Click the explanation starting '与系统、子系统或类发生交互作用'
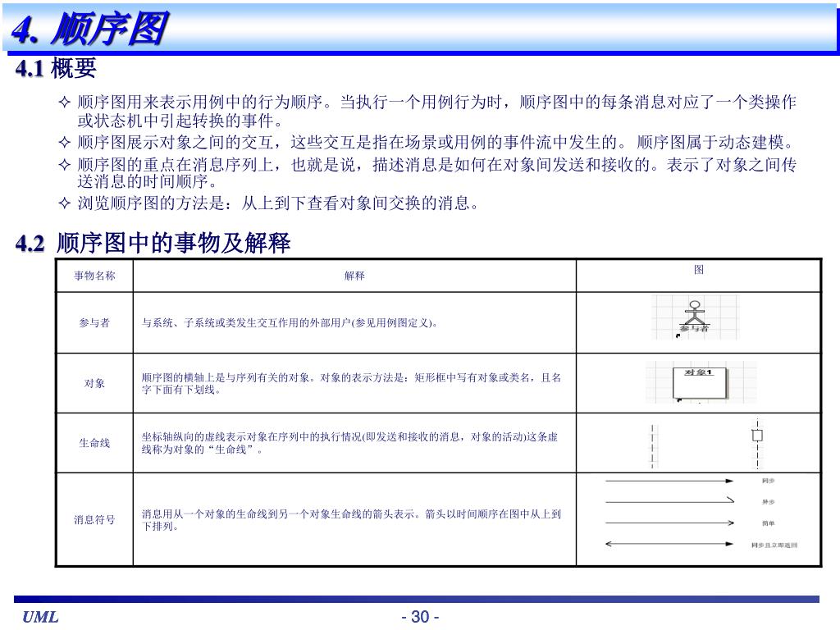The image size is (840, 630). point(290,322)
